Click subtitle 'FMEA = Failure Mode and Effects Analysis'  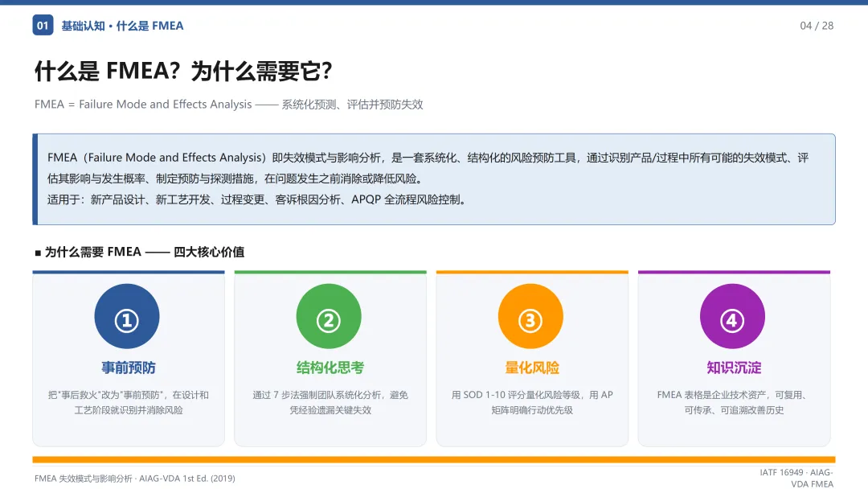143,104
